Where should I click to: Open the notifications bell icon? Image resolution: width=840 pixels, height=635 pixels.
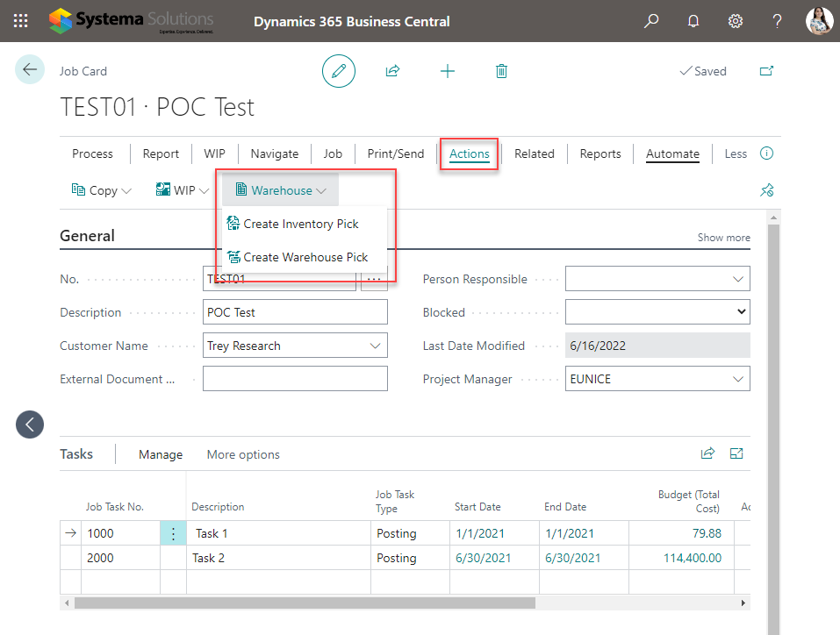(693, 21)
